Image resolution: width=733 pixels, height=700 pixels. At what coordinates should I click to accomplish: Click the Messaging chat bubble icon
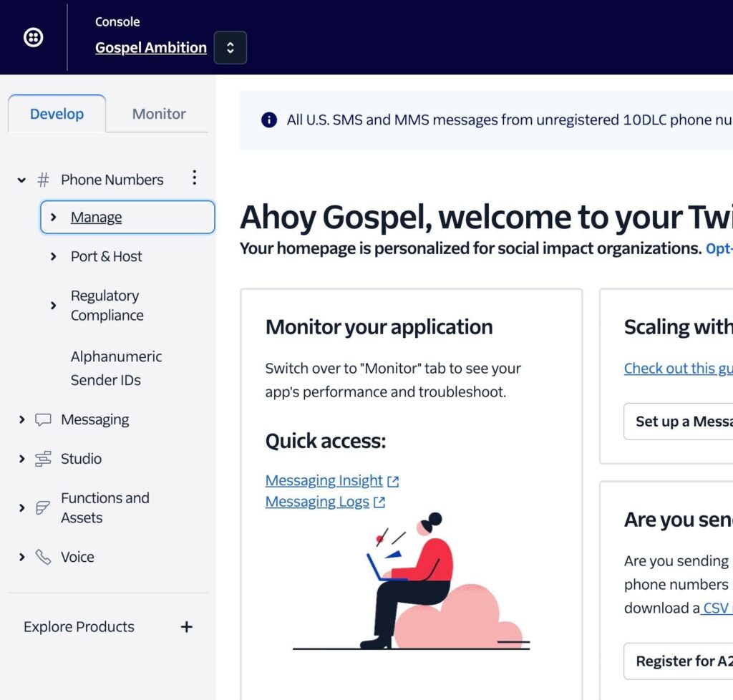coord(44,420)
